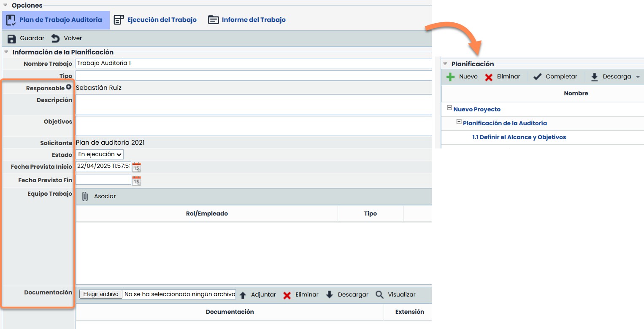Collapse Planificación de la Auditoría node
Image resolution: width=644 pixels, height=329 pixels.
pos(459,122)
